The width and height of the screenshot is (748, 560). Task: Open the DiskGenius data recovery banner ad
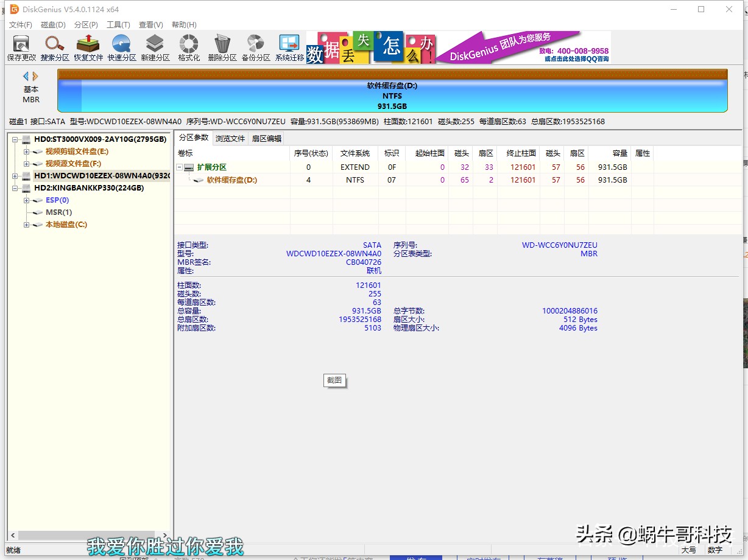[458, 47]
